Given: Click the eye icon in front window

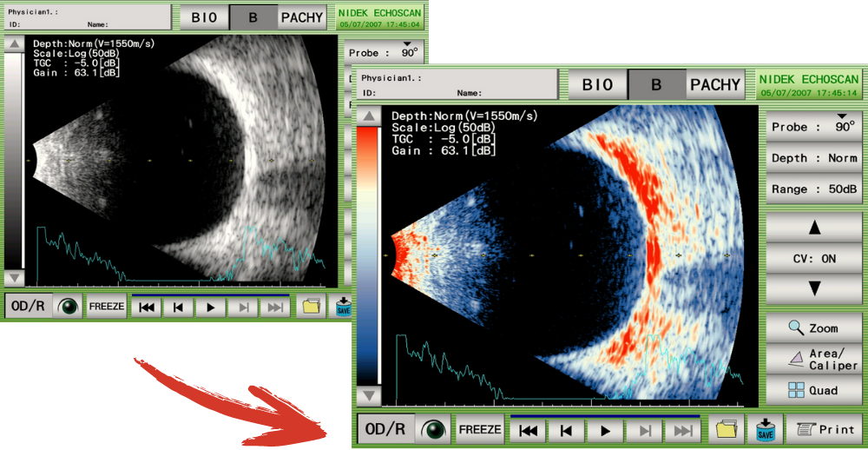Looking at the screenshot, I should (433, 429).
